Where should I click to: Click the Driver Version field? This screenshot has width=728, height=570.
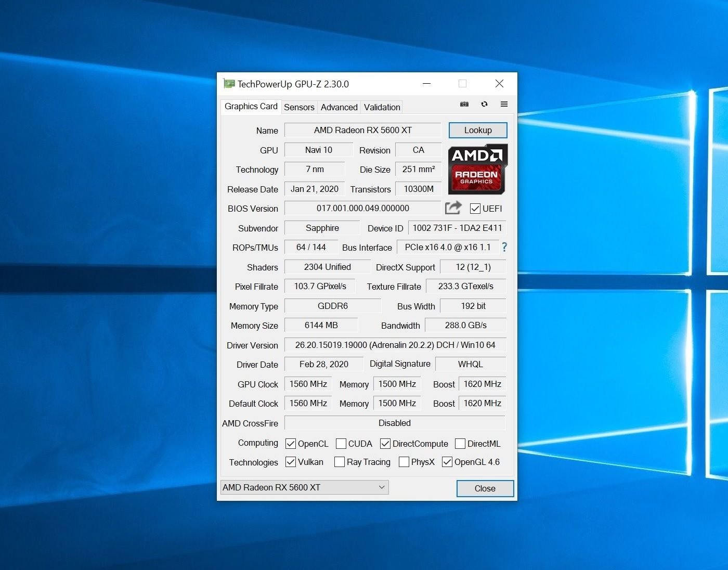tap(395, 345)
